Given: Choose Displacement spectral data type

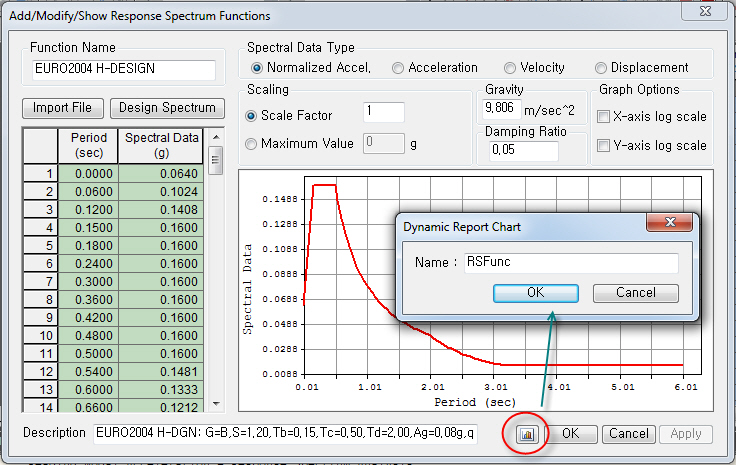Looking at the screenshot, I should pos(602,68).
